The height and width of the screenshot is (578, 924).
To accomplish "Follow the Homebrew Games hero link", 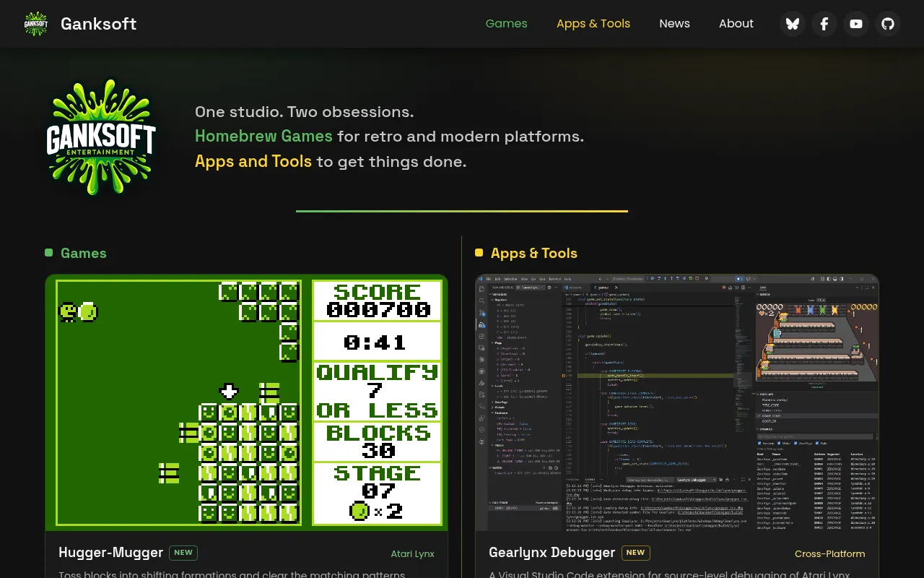I will [x=263, y=136].
